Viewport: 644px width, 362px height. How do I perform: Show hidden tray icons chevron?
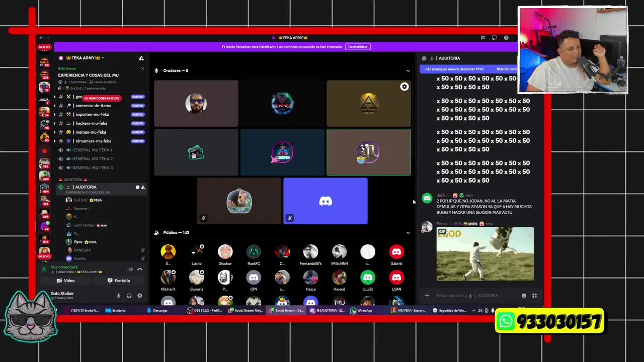(473, 311)
